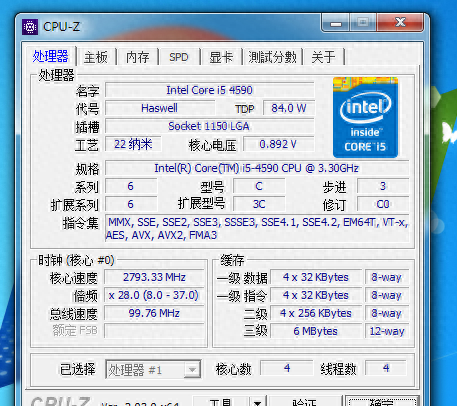Click the 扩展型号 value 3C

(x=259, y=204)
